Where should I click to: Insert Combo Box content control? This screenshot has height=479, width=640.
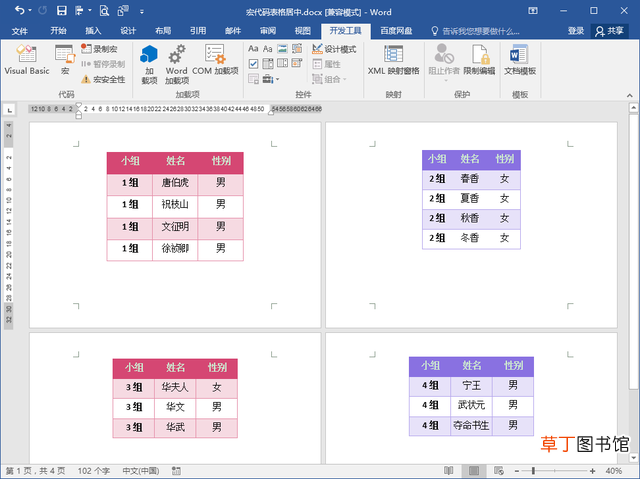(x=268, y=64)
